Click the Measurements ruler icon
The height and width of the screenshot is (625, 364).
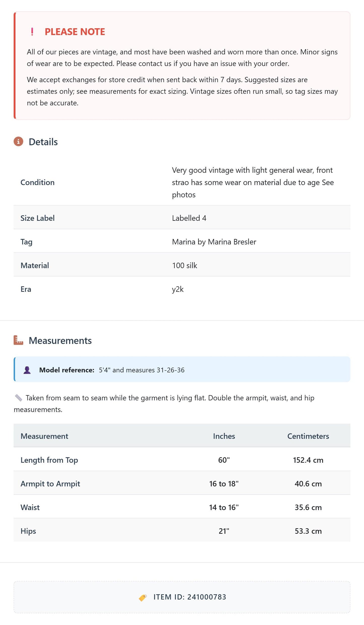point(18,340)
